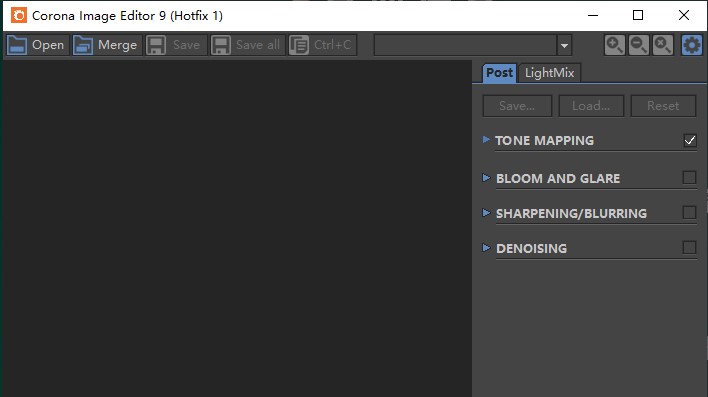Image resolution: width=708 pixels, height=397 pixels.
Task: Open the toolbar dropdown arrow
Action: pyautogui.click(x=564, y=45)
